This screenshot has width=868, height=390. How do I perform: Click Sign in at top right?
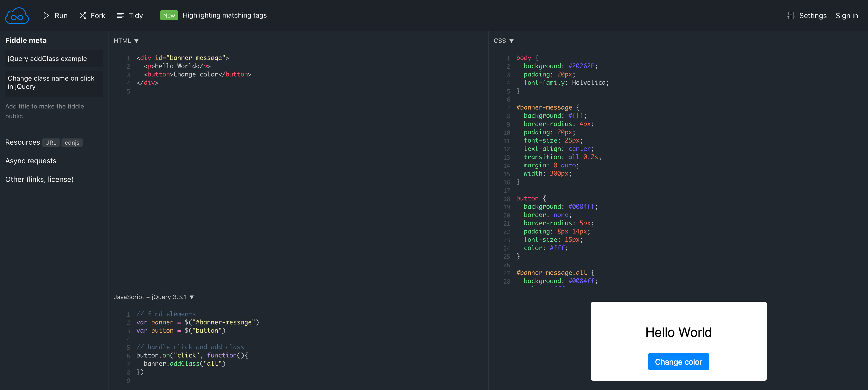pyautogui.click(x=847, y=15)
